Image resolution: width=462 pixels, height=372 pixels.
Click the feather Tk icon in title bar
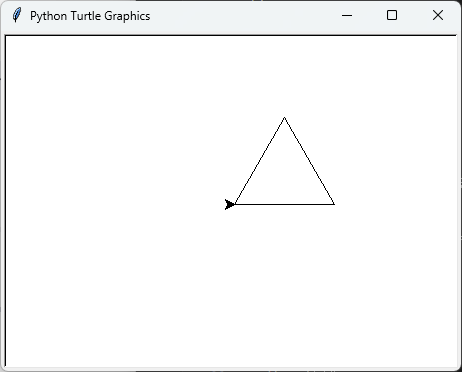tap(17, 15)
